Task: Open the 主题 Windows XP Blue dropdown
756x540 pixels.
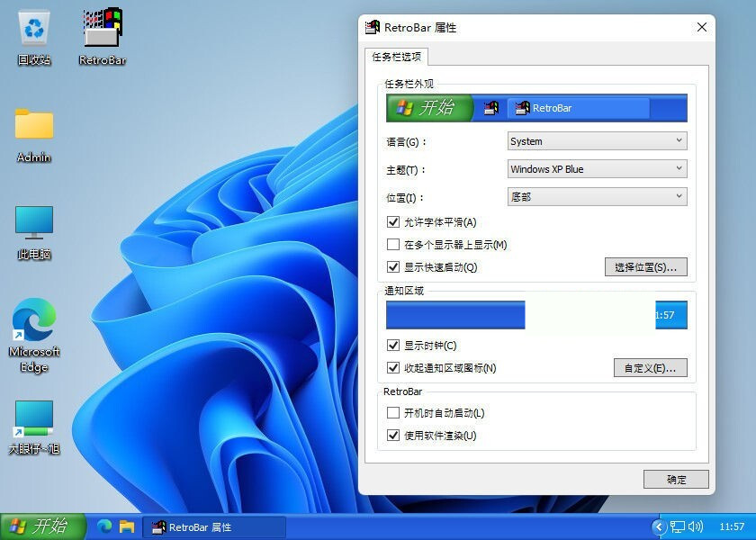Action: coord(598,169)
